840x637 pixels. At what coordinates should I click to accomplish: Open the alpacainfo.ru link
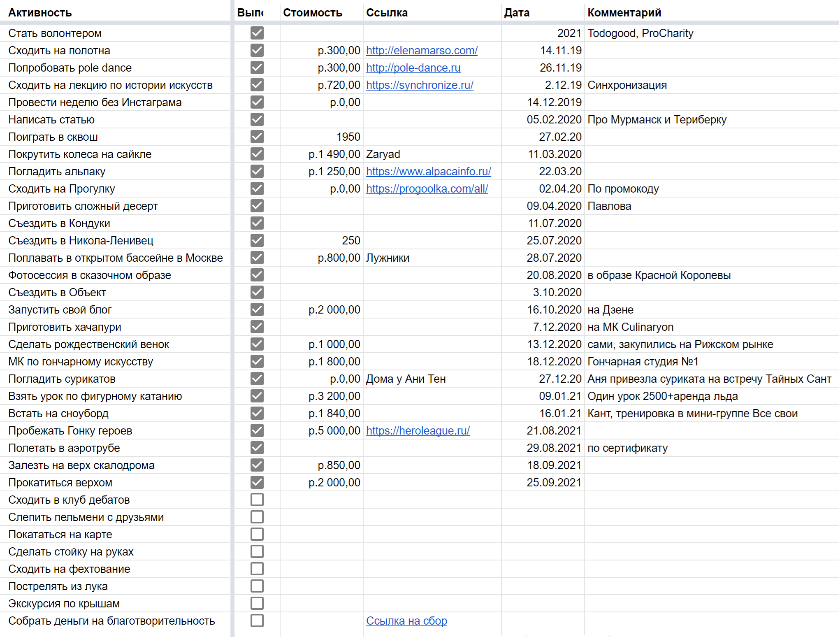pyautogui.click(x=429, y=171)
